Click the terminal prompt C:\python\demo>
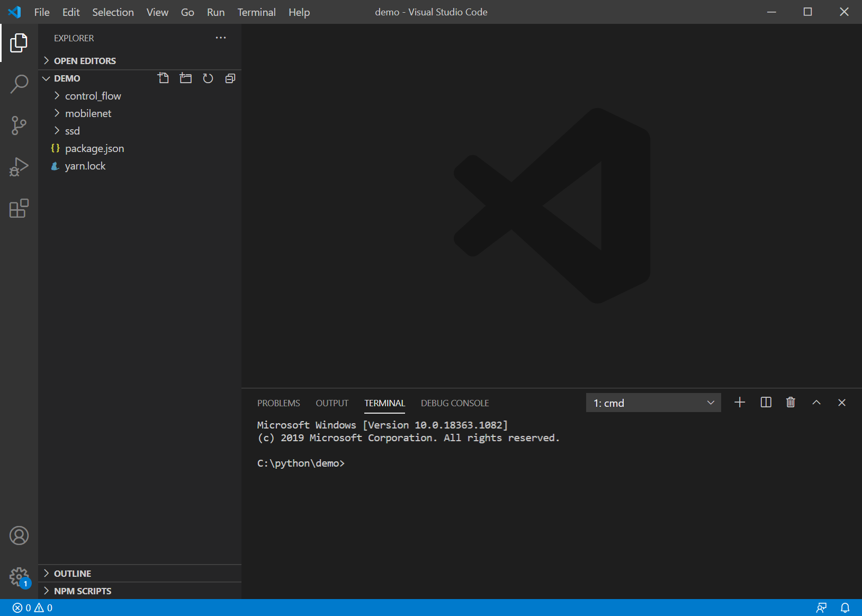 pos(301,463)
